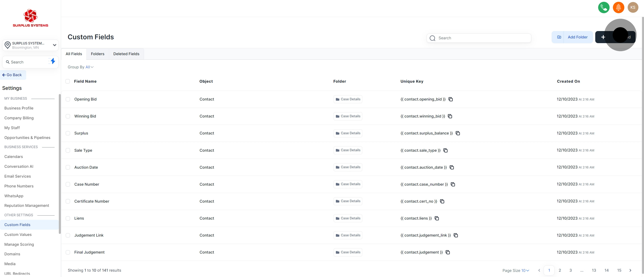Click the lightning bolt quick actions icon
Image resolution: width=644 pixels, height=277 pixels.
[x=53, y=61]
